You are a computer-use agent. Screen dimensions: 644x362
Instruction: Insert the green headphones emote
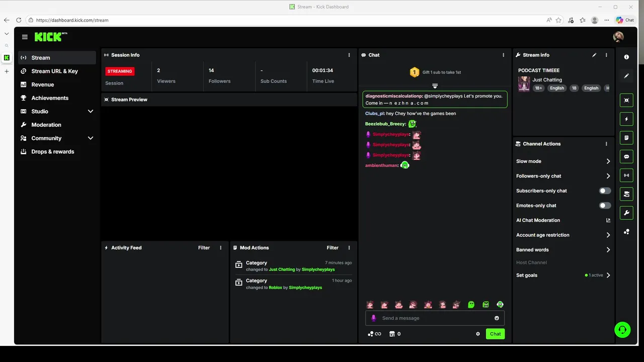tap(500, 304)
